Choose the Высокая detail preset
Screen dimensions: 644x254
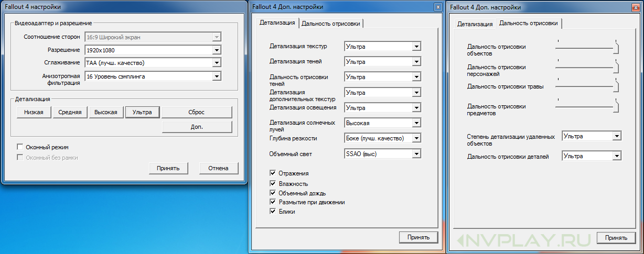click(x=106, y=112)
